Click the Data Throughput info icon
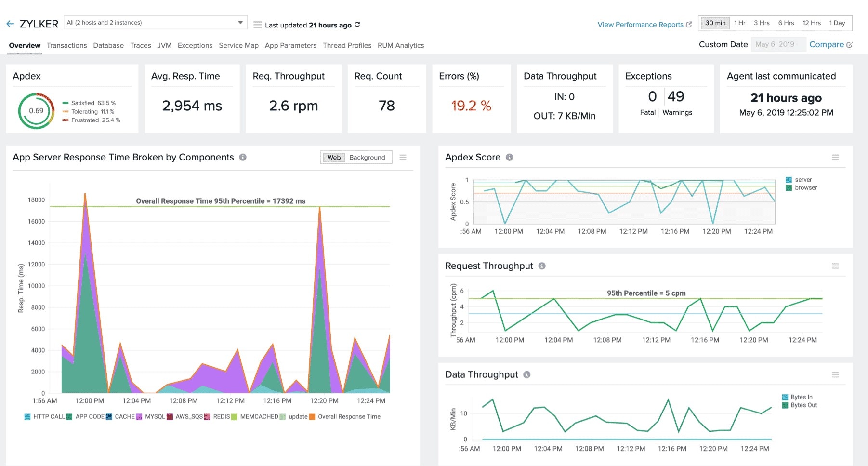This screenshot has width=868, height=466. [x=527, y=374]
